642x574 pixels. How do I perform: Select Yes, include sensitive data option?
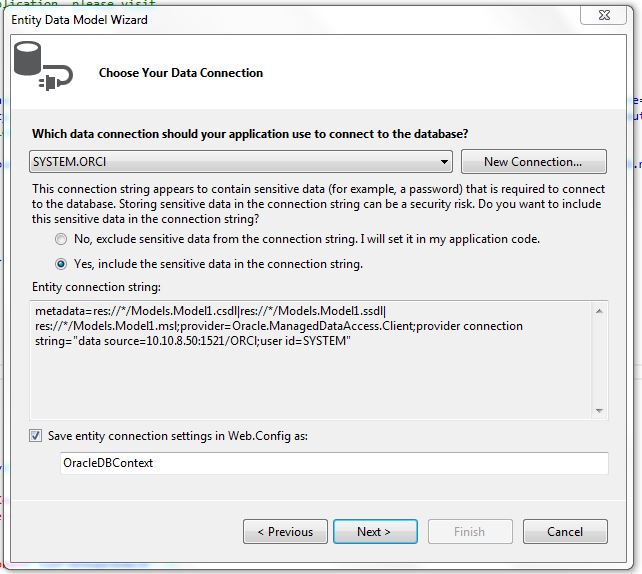point(61,264)
